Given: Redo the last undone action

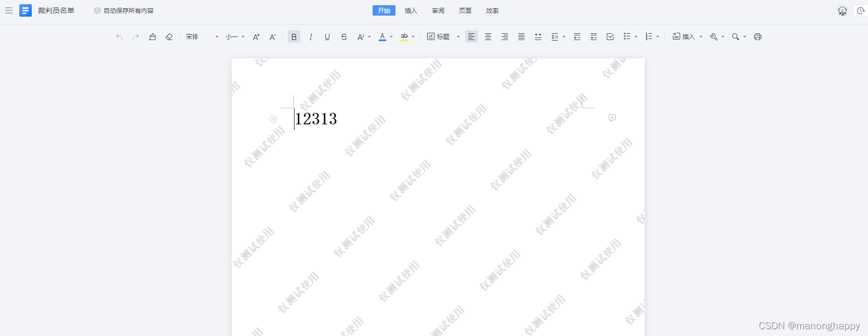Looking at the screenshot, I should [x=136, y=37].
